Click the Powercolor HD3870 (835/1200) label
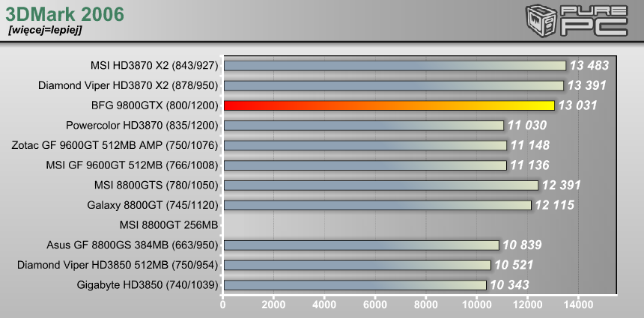Viewport: 644px width, 318px height. point(142,125)
